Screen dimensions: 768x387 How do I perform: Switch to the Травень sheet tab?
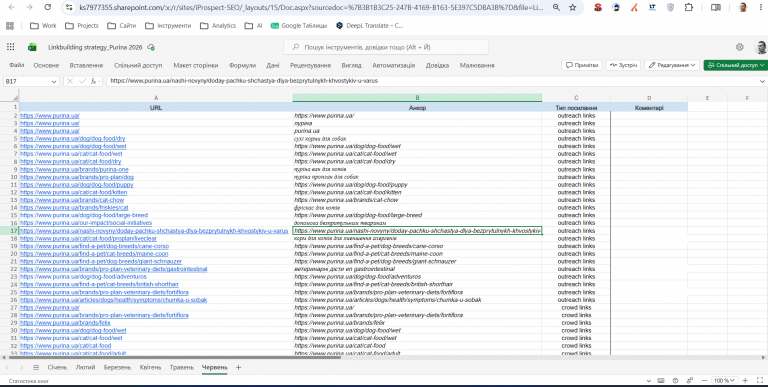(182, 367)
